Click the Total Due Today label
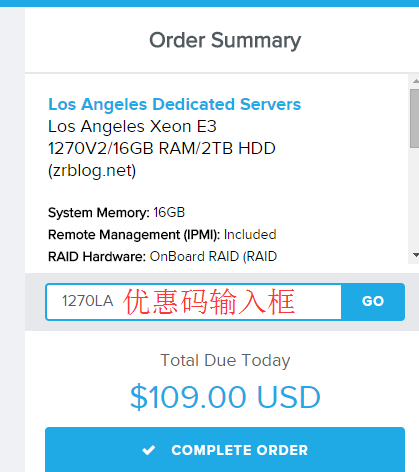This screenshot has width=419, height=472. click(225, 360)
